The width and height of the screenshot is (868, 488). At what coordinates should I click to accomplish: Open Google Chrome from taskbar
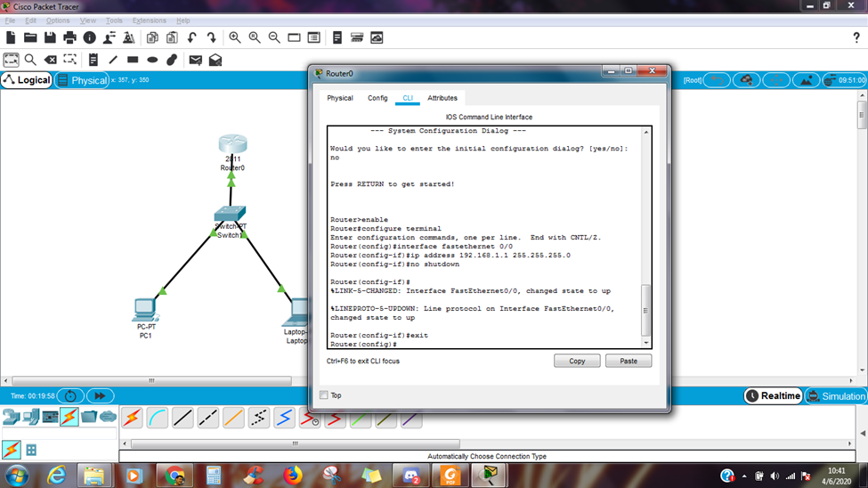click(x=174, y=476)
